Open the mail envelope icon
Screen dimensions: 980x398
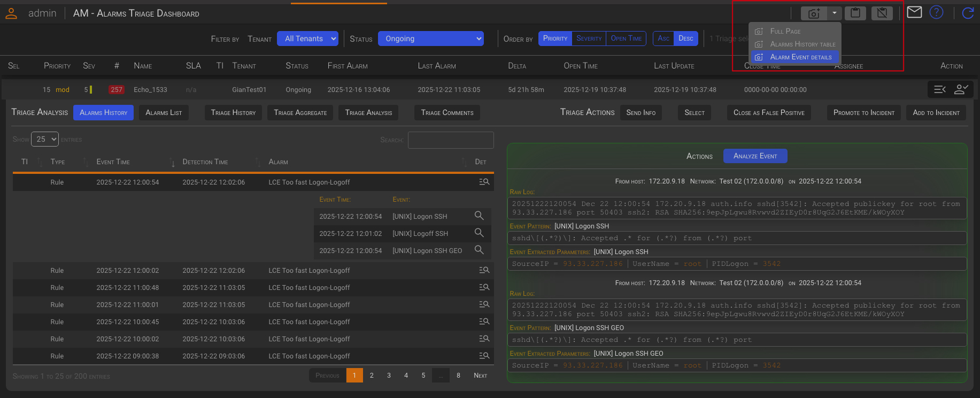[x=914, y=12]
